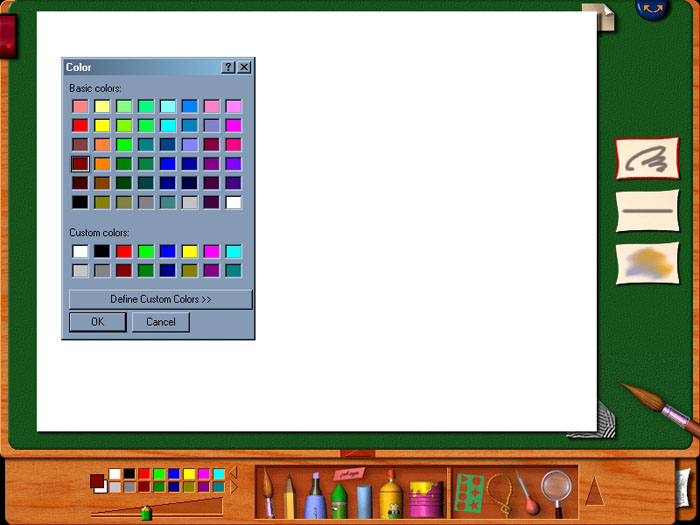Choose the yellow spray can tool
Screen dimensions: 700x525
(x=391, y=496)
